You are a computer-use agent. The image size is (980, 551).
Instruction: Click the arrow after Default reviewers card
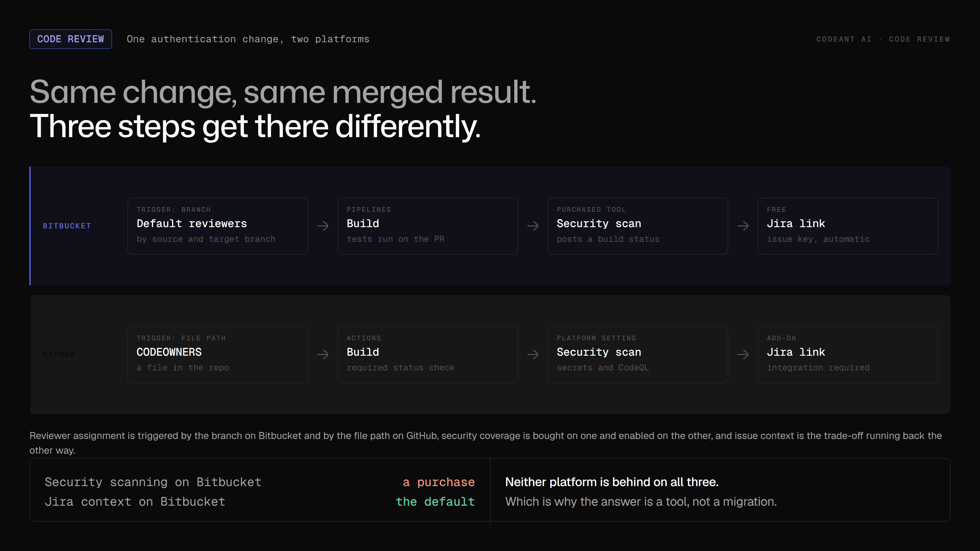click(x=322, y=226)
